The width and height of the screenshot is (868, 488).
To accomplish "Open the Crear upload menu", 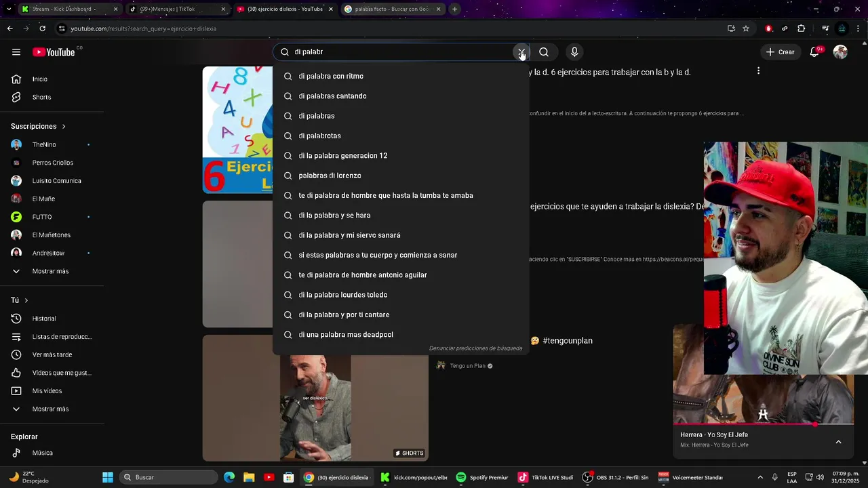I will 780,52.
